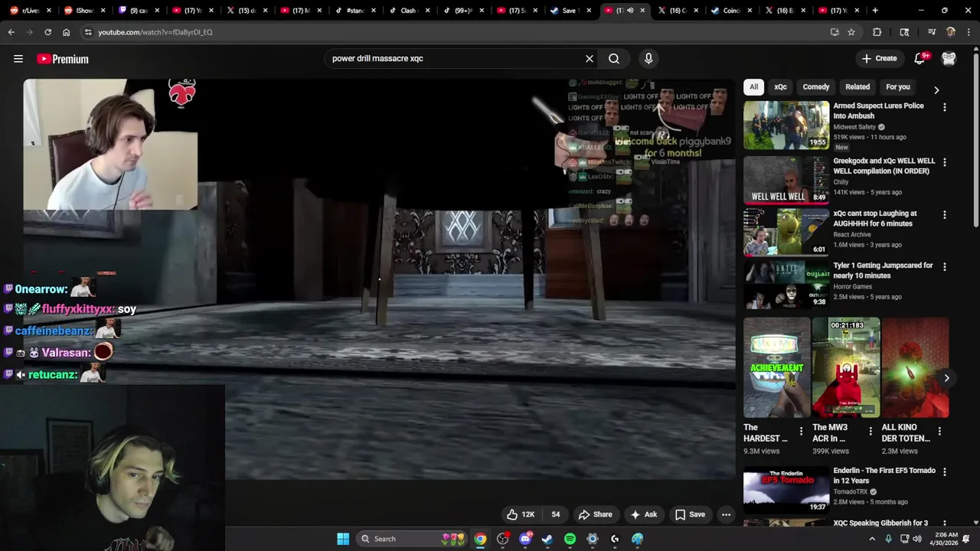Mute the playing tab's speaker icon
Viewport: 980px width, 551px height.
[x=629, y=11]
